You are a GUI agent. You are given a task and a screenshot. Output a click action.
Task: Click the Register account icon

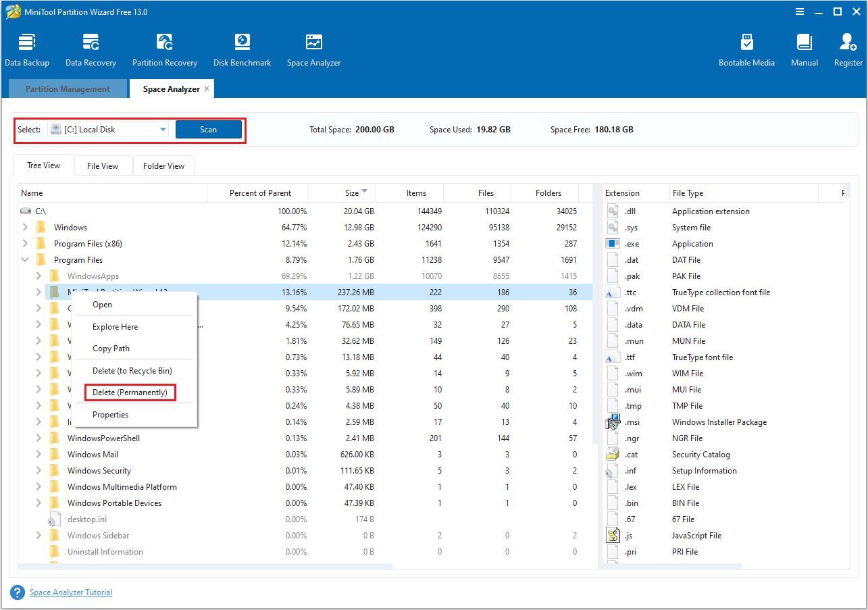[x=848, y=50]
